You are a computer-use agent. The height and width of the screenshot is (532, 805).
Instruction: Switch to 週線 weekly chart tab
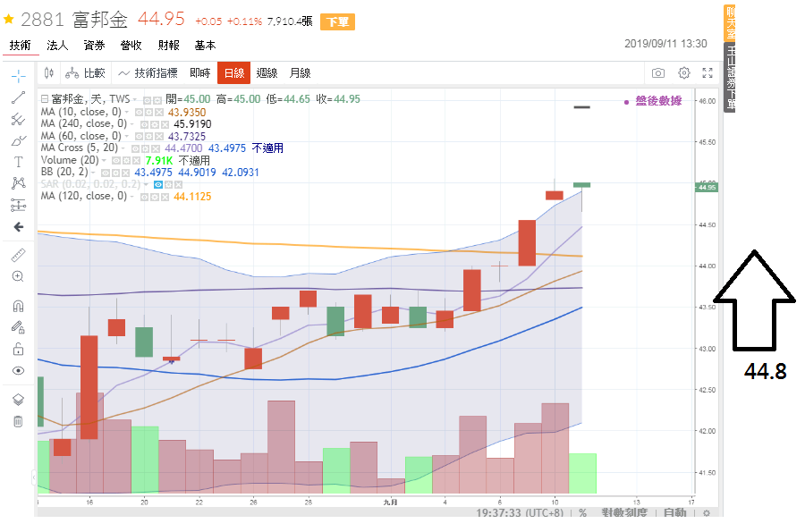point(267,73)
